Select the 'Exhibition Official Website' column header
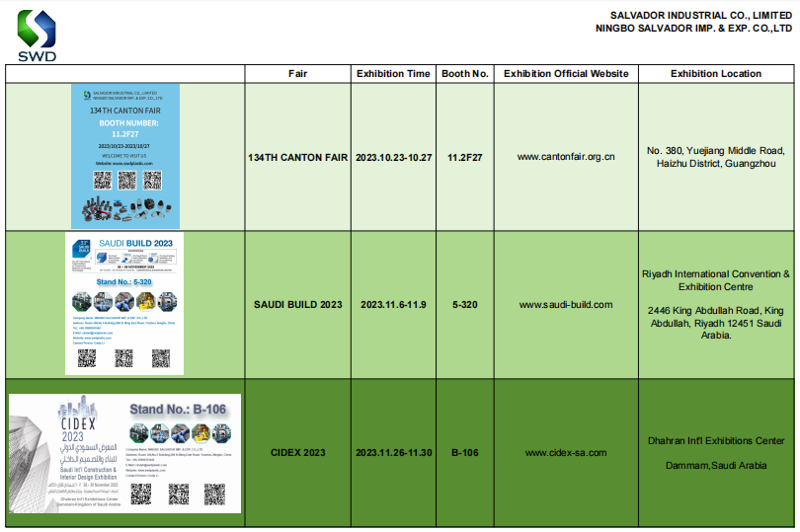The width and height of the screenshot is (800, 532). click(566, 73)
